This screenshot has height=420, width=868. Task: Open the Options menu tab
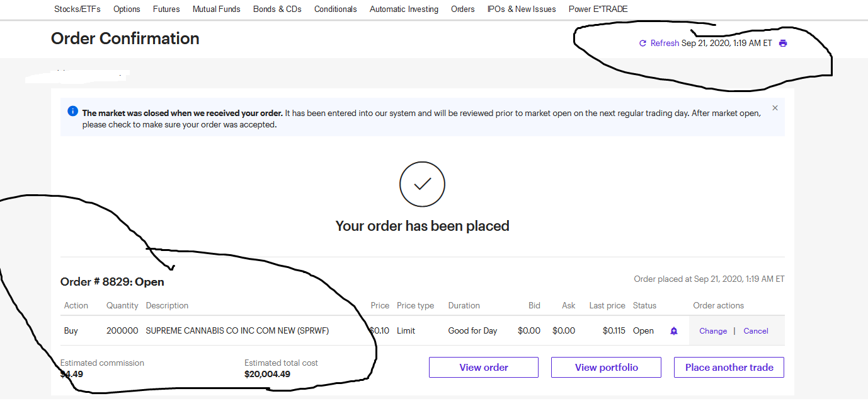[x=127, y=9]
